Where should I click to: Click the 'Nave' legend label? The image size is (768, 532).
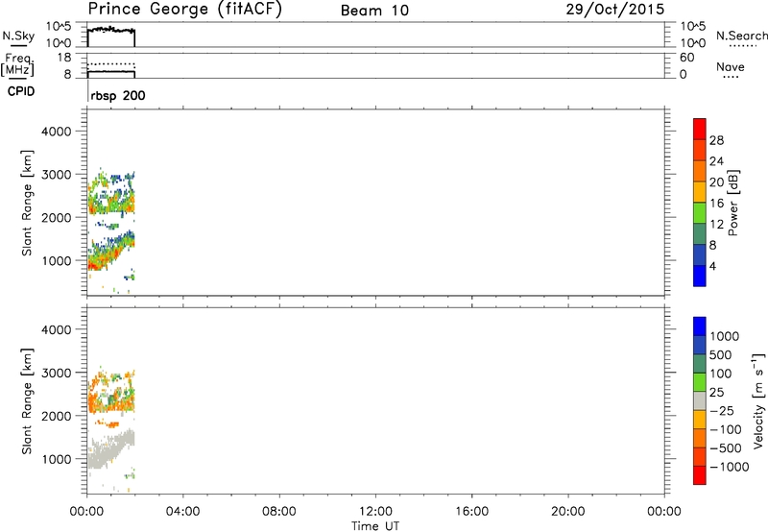731,67
